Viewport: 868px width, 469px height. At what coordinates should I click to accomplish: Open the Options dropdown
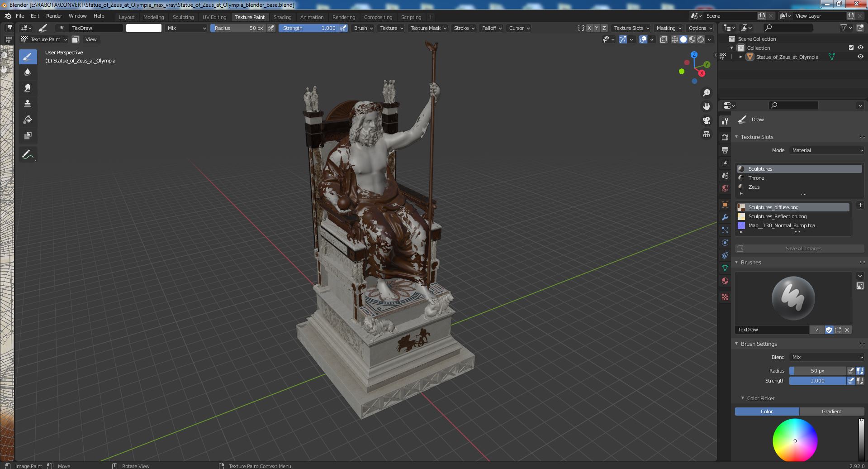coord(700,28)
